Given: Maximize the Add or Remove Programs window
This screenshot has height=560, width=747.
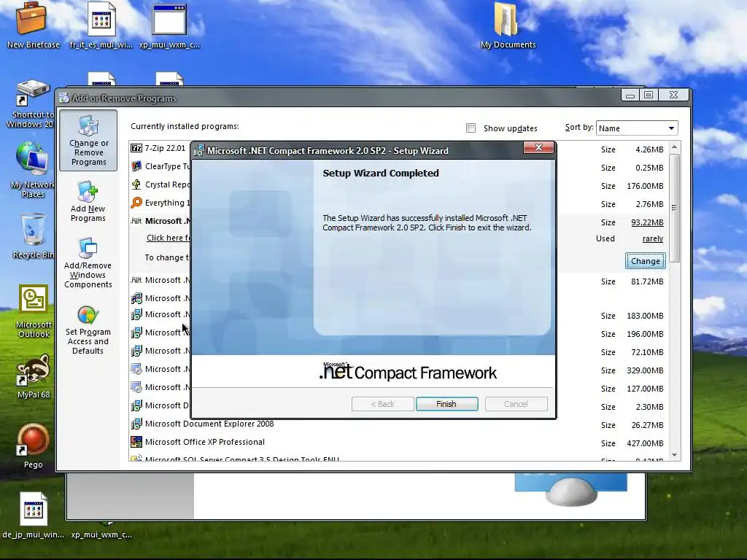Looking at the screenshot, I should pyautogui.click(x=649, y=95).
